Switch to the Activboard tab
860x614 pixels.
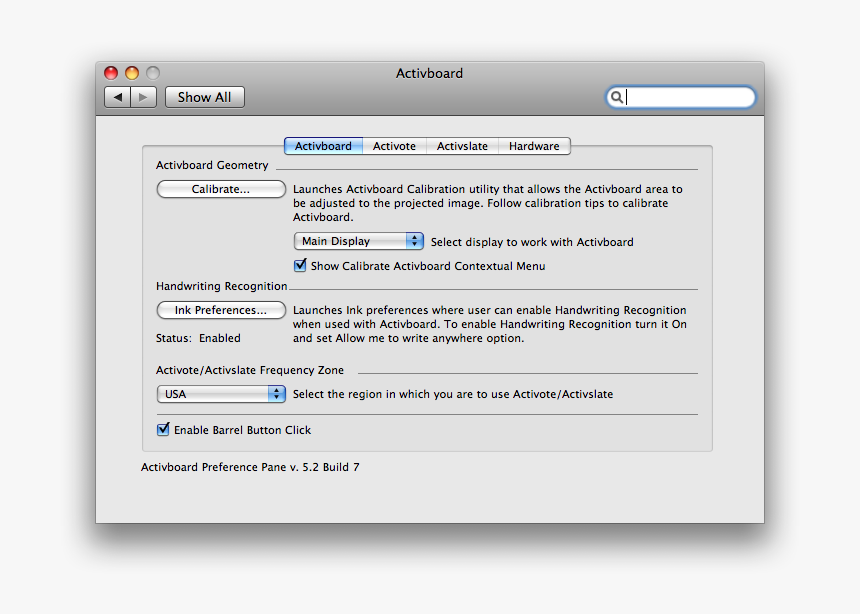click(x=323, y=146)
